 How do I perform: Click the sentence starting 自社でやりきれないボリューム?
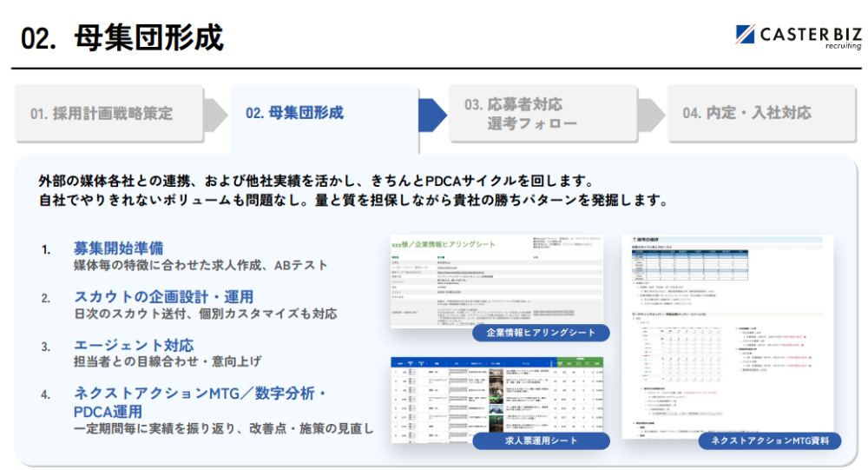(353, 200)
